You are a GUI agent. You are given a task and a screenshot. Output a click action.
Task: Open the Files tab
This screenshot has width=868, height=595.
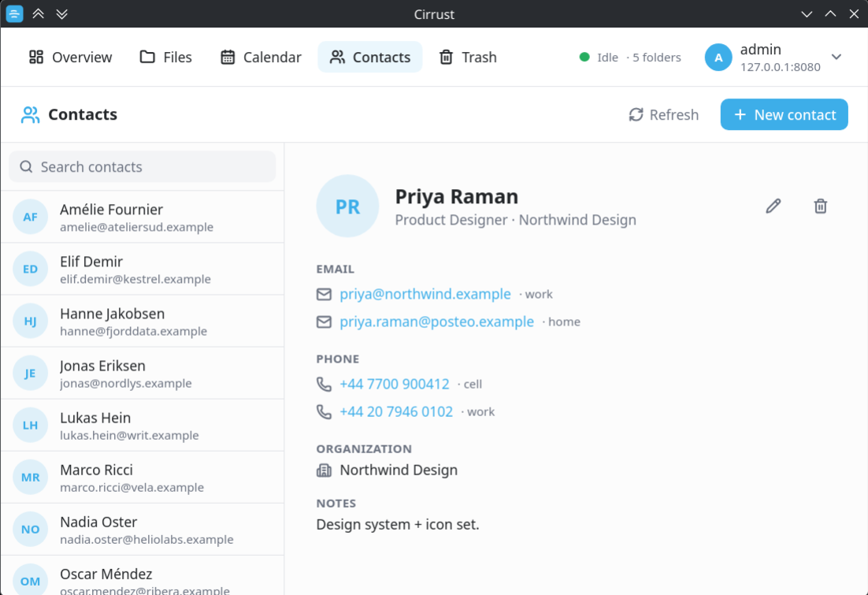pos(165,57)
